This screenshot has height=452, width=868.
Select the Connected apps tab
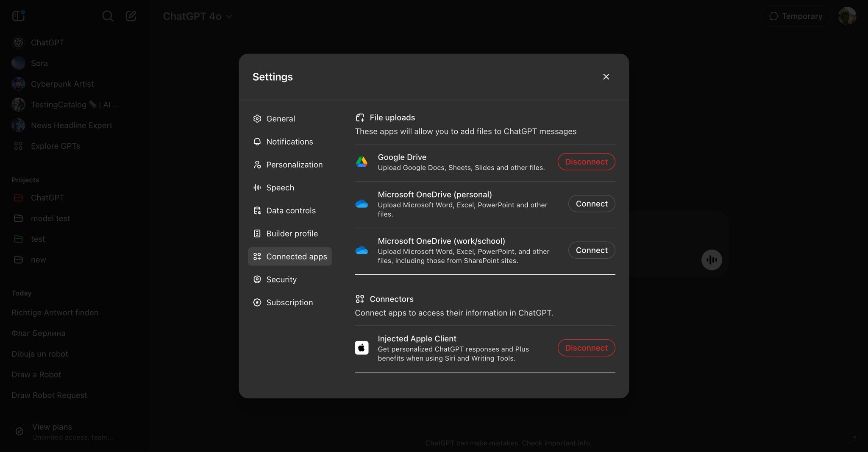point(290,257)
